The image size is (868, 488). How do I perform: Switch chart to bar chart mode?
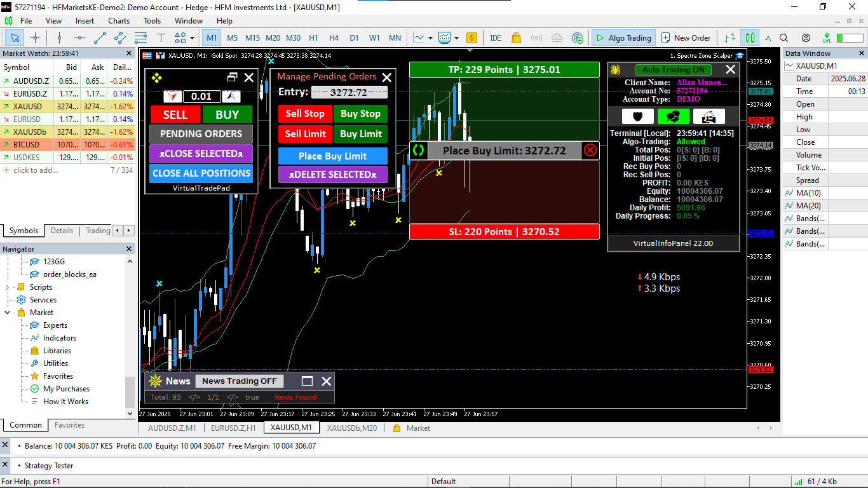(731, 37)
